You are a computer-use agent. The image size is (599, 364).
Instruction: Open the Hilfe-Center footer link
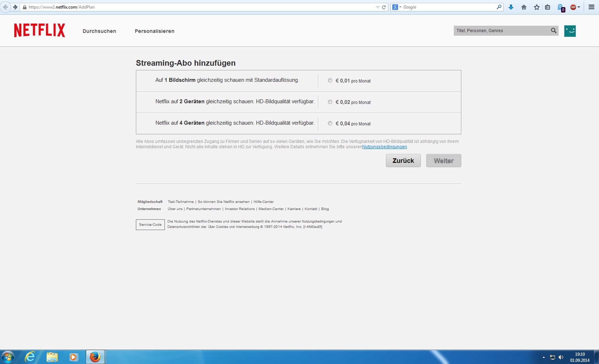[264, 202]
